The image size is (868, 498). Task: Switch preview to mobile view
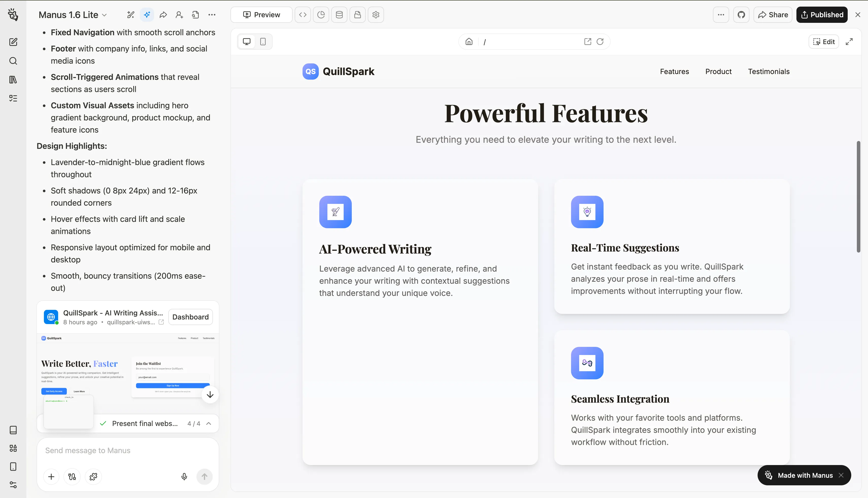click(263, 42)
